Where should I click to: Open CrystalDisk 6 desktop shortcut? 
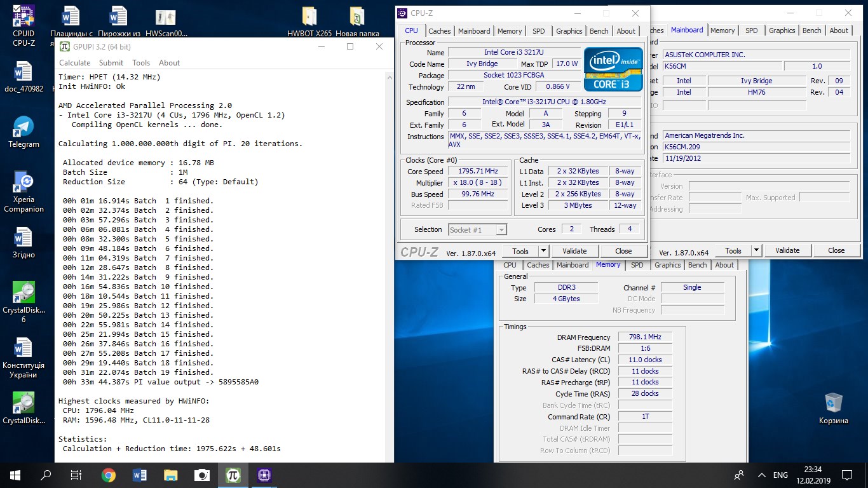24,302
